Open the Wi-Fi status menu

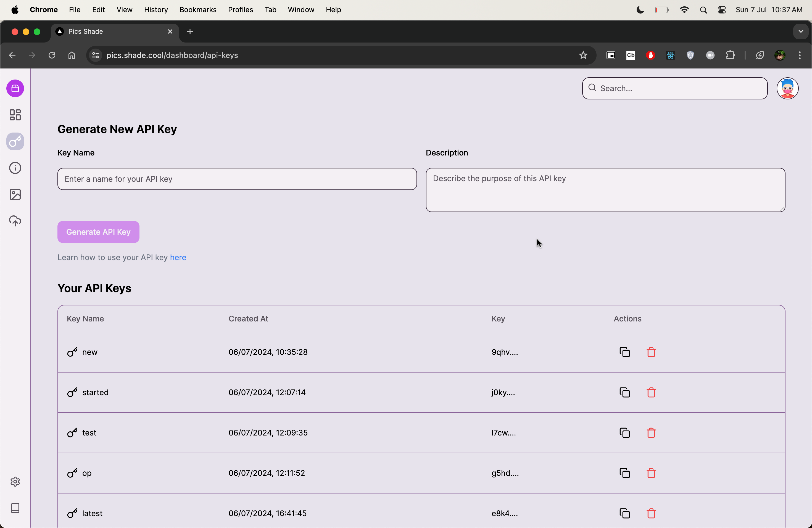(x=684, y=10)
